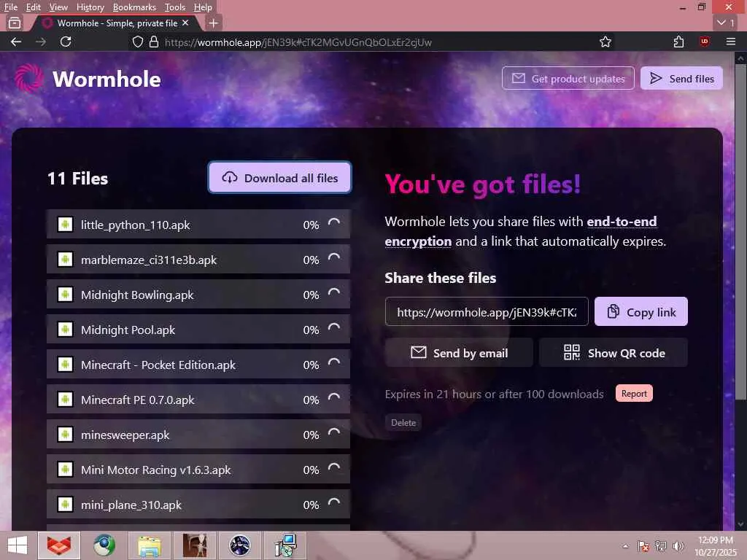
Task: Download marblemaze_ci311e3b.apk file
Action: (x=198, y=260)
